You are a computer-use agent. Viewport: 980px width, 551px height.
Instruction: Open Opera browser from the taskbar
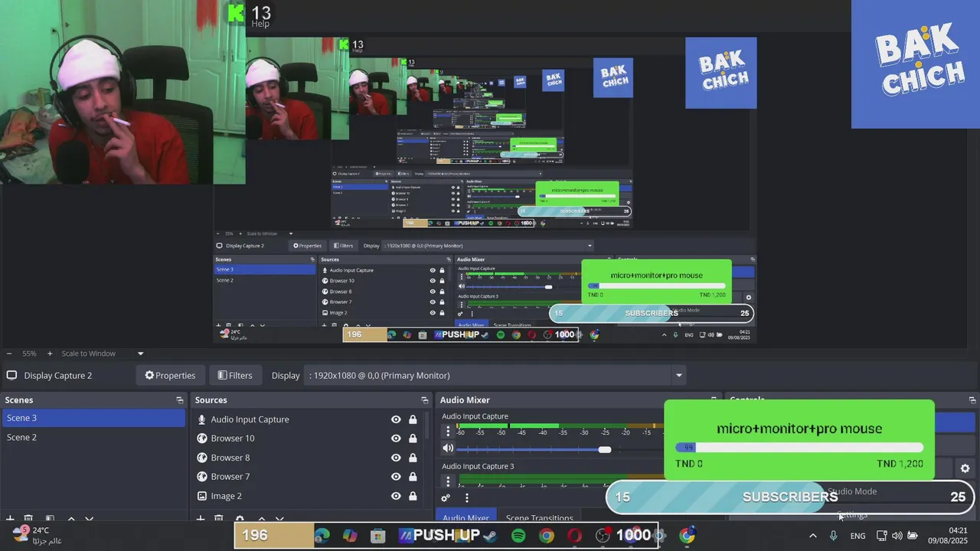[574, 536]
